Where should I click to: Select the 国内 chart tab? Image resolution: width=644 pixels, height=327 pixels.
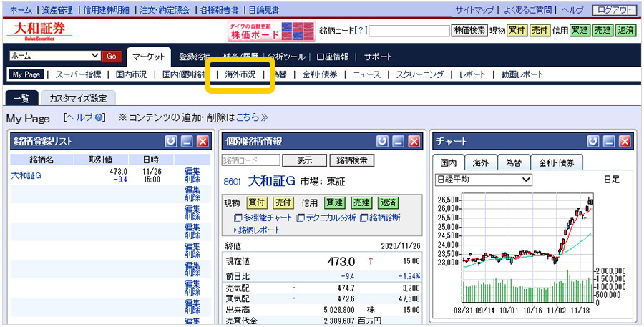449,162
